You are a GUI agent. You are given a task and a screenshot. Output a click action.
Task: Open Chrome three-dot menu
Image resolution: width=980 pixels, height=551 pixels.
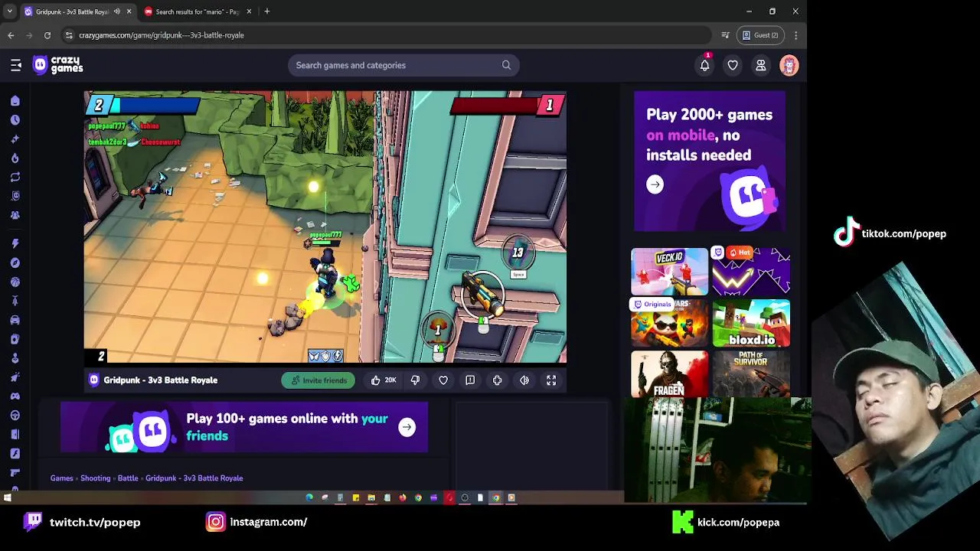pyautogui.click(x=796, y=35)
